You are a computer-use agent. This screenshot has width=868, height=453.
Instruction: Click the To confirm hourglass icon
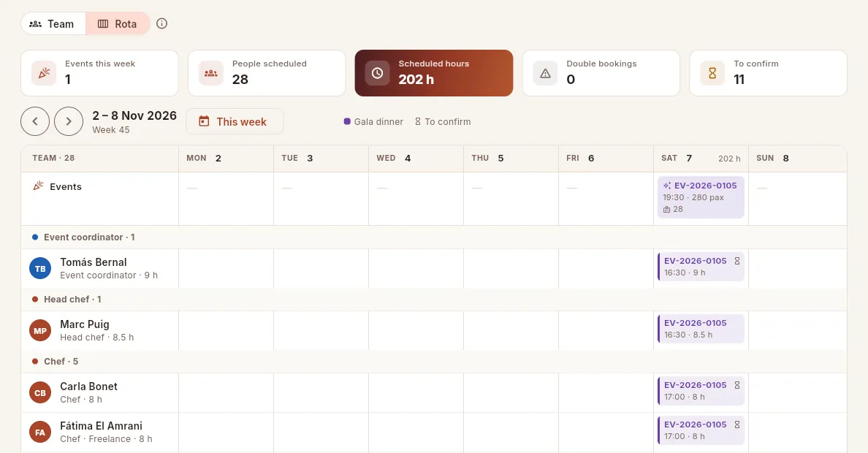tap(712, 73)
